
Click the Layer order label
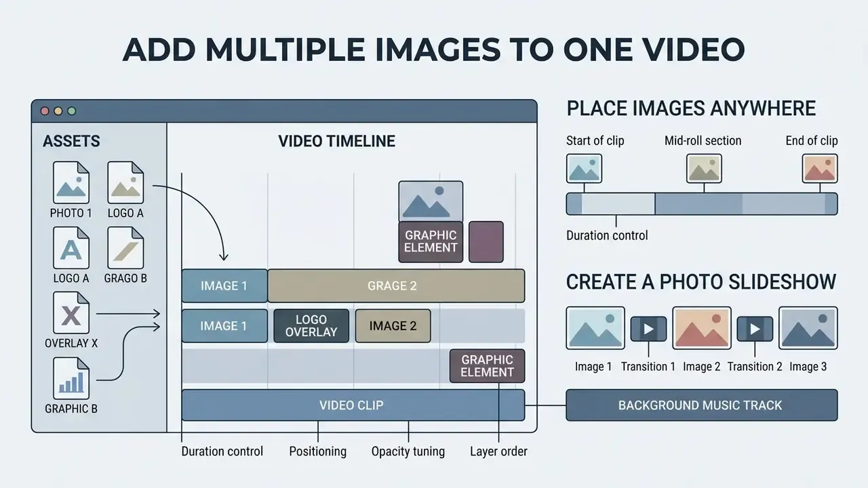point(498,451)
